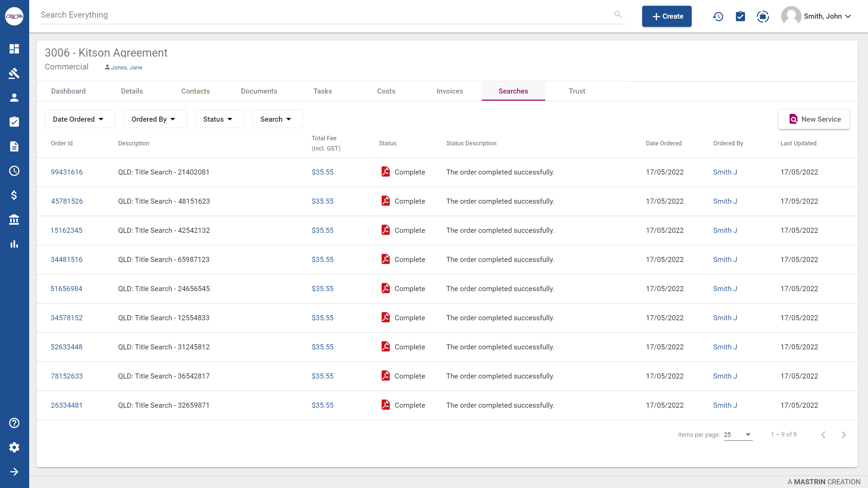Click the Dashboard sidebar icon

(x=14, y=49)
